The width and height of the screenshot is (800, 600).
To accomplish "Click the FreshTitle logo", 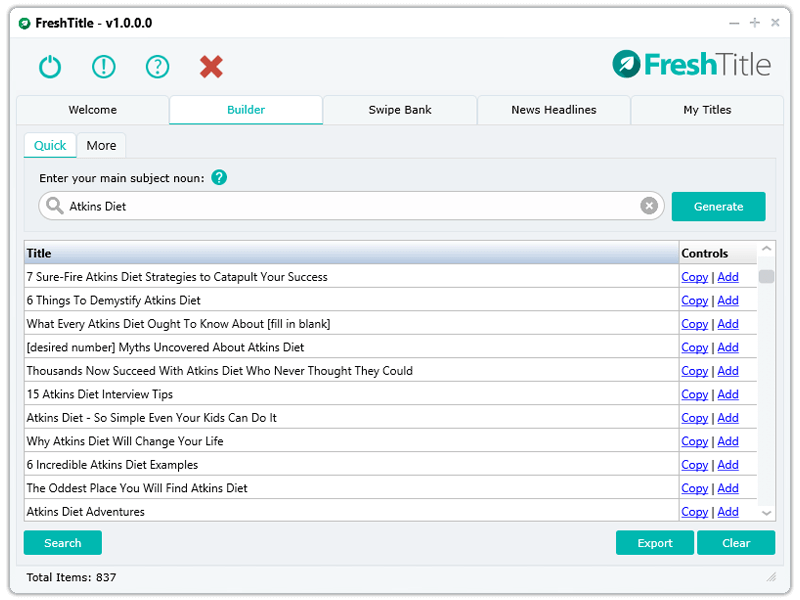I will click(691, 64).
